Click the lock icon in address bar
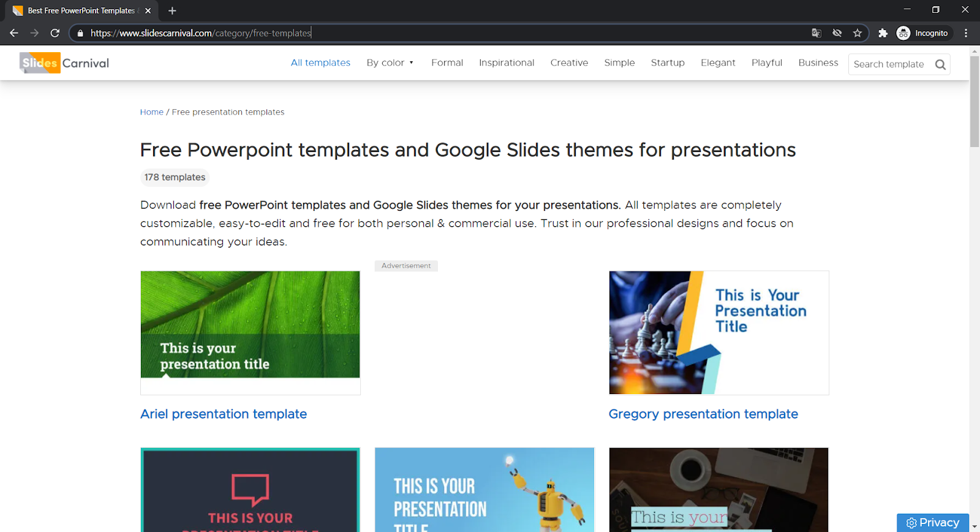Image resolution: width=980 pixels, height=532 pixels. [80, 33]
